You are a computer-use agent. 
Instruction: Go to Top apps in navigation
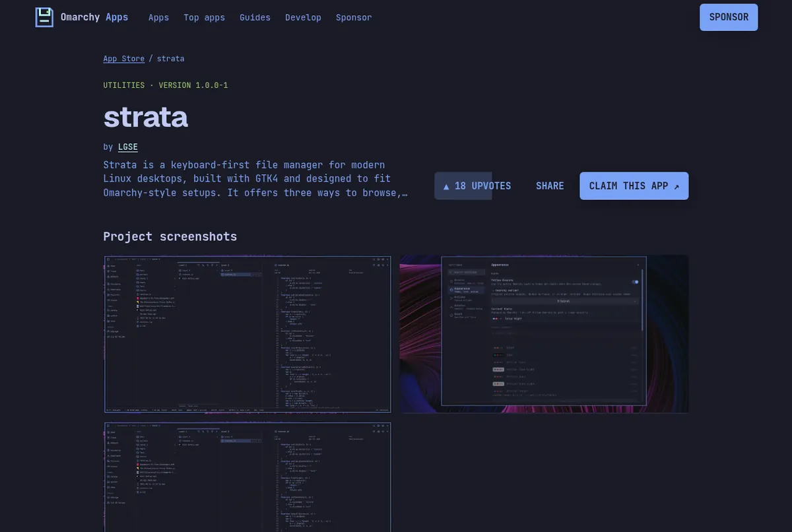point(204,18)
